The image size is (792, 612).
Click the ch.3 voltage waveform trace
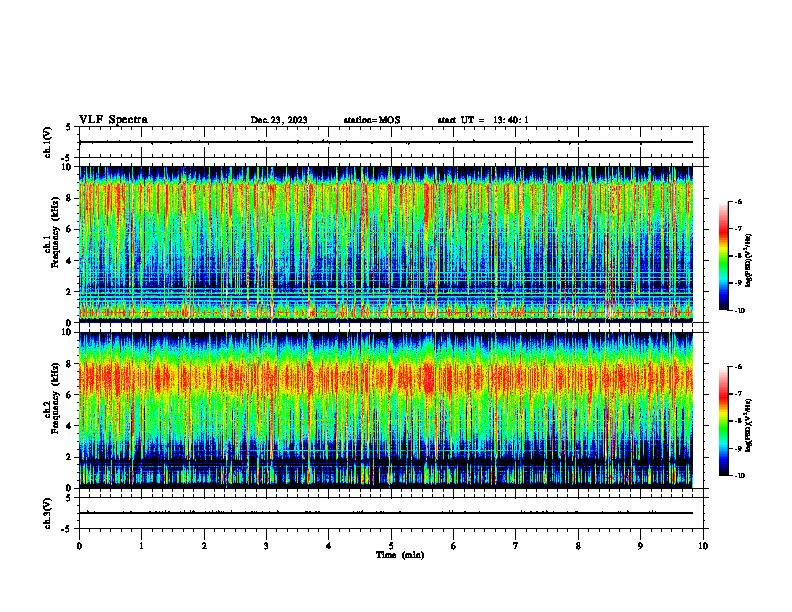[385, 513]
